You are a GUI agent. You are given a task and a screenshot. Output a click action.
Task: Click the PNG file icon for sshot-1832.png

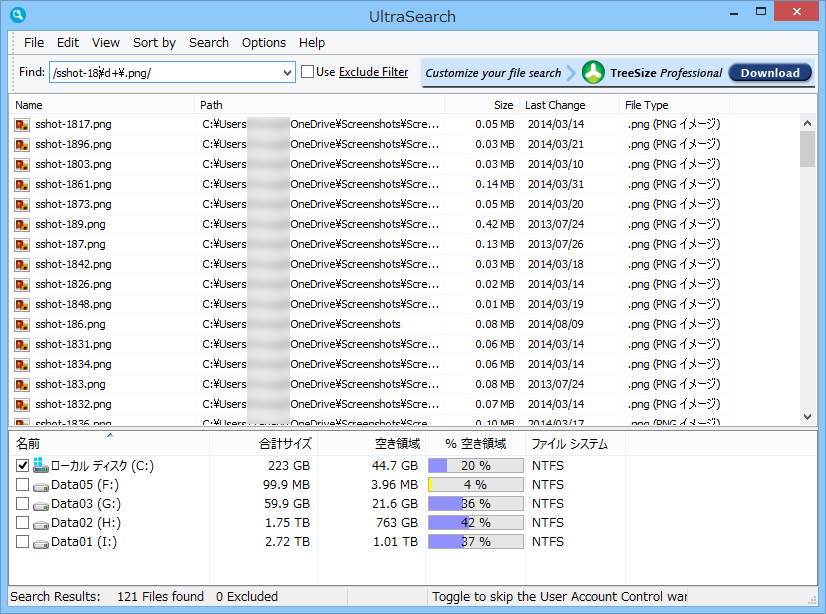(x=22, y=404)
